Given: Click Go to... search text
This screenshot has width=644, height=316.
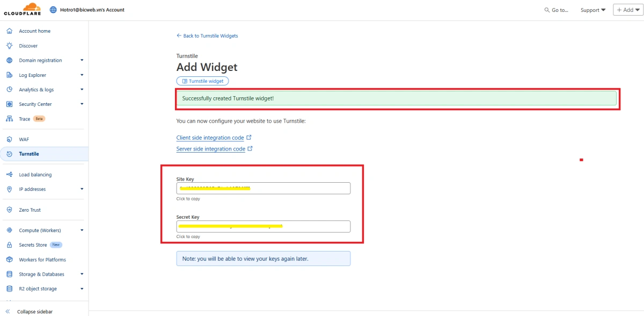Looking at the screenshot, I should pyautogui.click(x=560, y=10).
